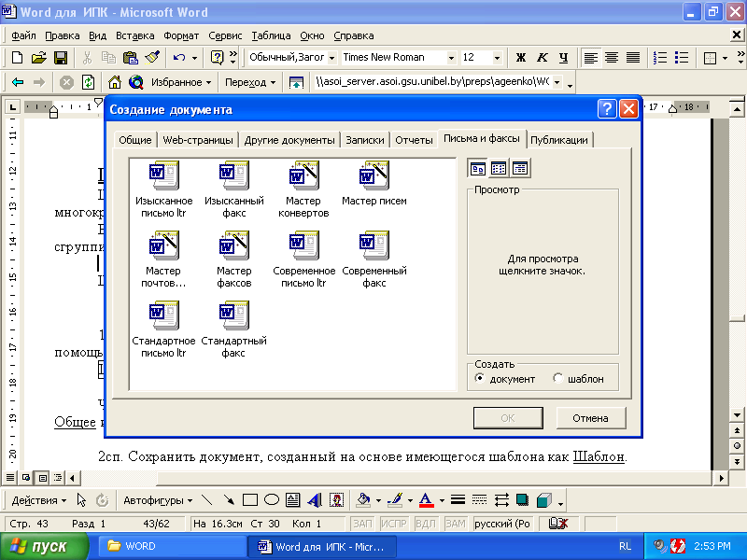
Task: Toggle ЗАП macro recording indicator
Action: pyautogui.click(x=362, y=524)
